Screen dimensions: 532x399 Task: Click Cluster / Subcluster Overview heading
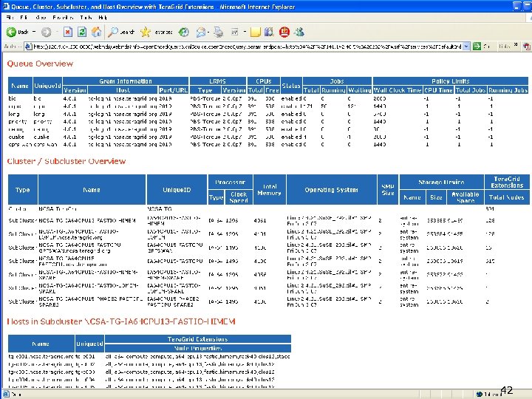[66, 161]
